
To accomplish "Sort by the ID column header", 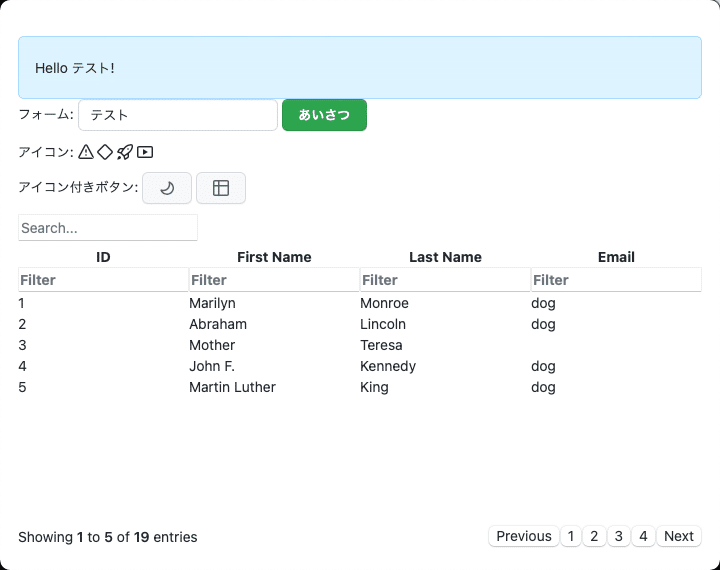I will (103, 257).
